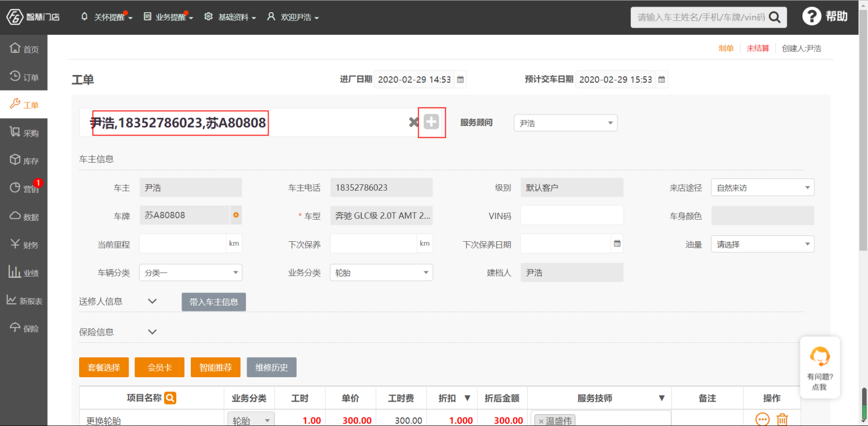
Task: Open the 业务提醒 menu
Action: tap(168, 17)
